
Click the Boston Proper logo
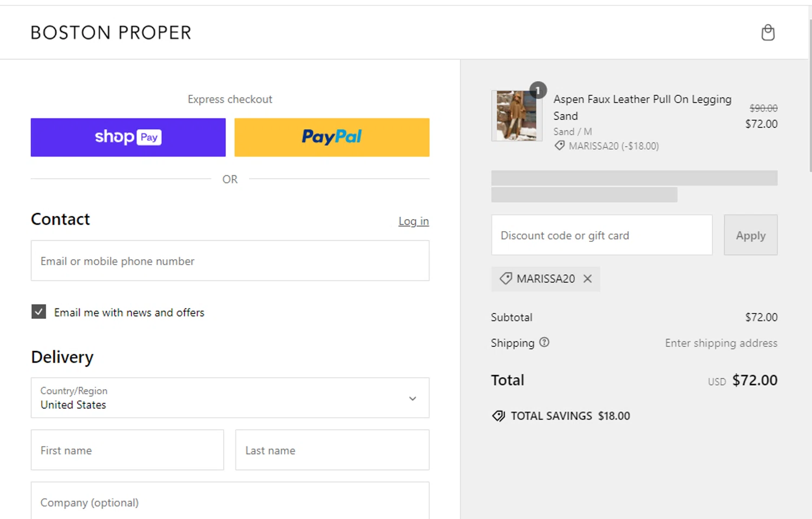pyautogui.click(x=111, y=32)
